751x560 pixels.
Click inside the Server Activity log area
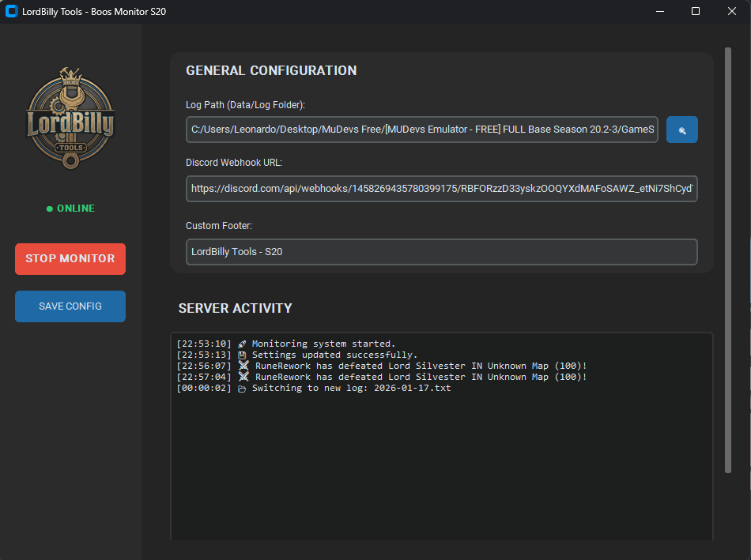441,466
